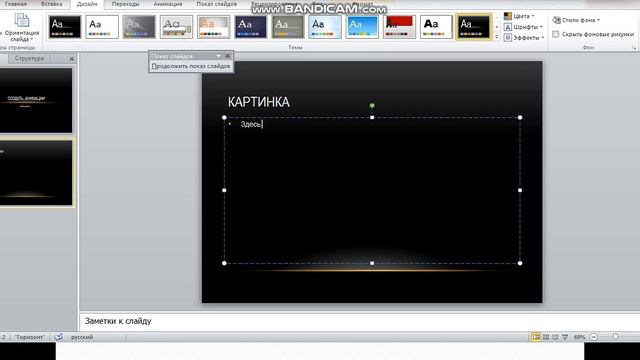The height and width of the screenshot is (360, 640).
Task: Click the КАРТИНКА slide title
Action: 259,102
